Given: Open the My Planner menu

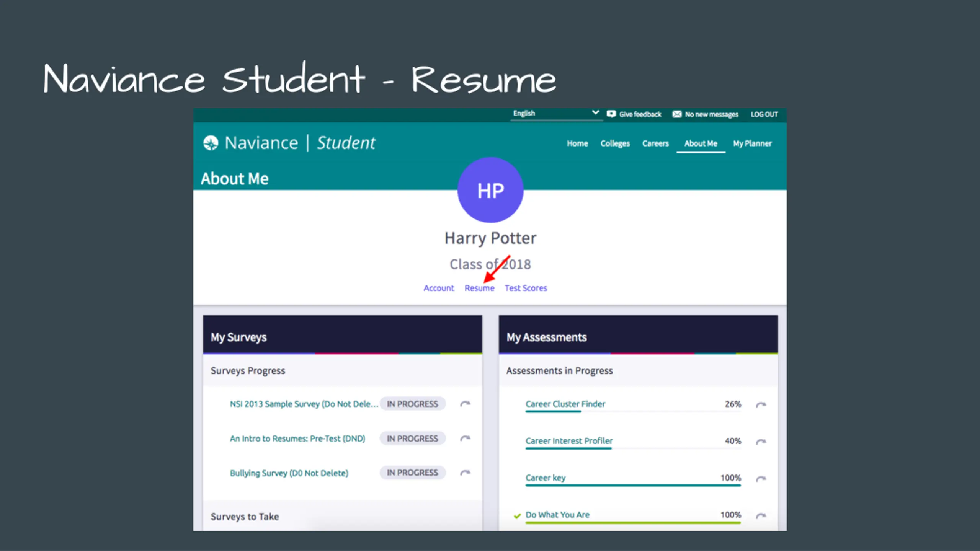Looking at the screenshot, I should [x=752, y=143].
